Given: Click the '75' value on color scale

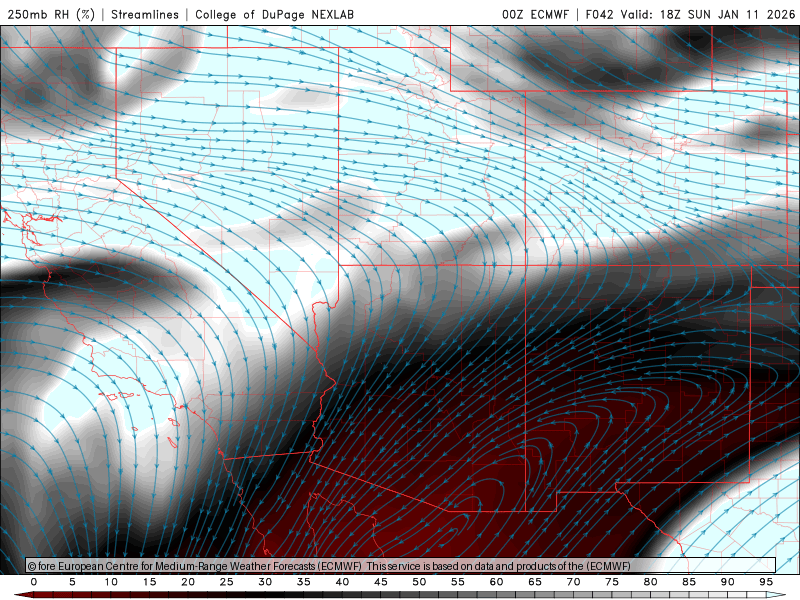Looking at the screenshot, I should (612, 582).
